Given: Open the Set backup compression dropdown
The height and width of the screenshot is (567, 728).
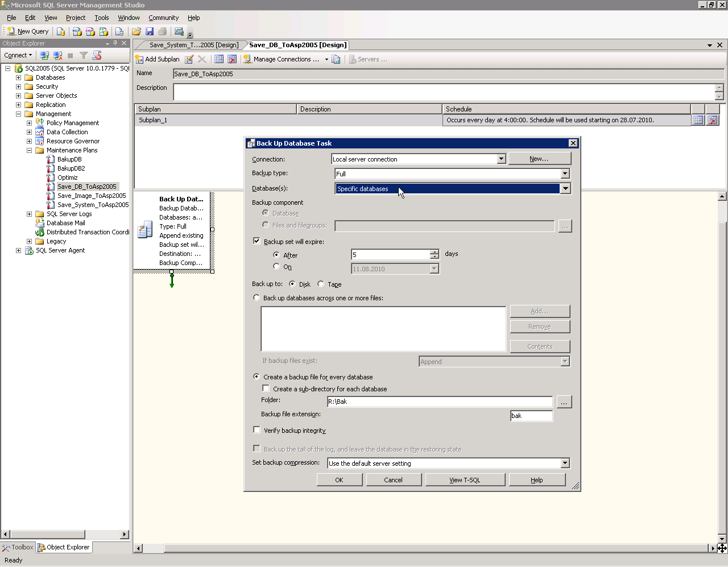Looking at the screenshot, I should point(565,463).
